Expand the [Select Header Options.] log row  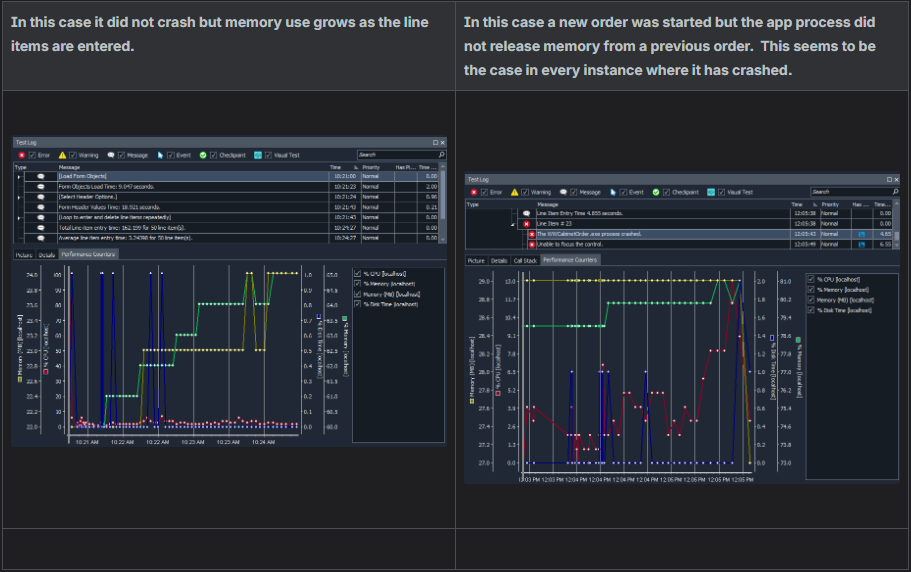18,197
